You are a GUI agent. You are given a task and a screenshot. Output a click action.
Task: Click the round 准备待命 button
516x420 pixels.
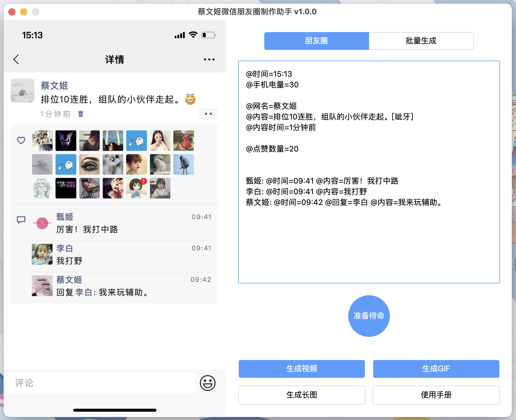(x=369, y=316)
